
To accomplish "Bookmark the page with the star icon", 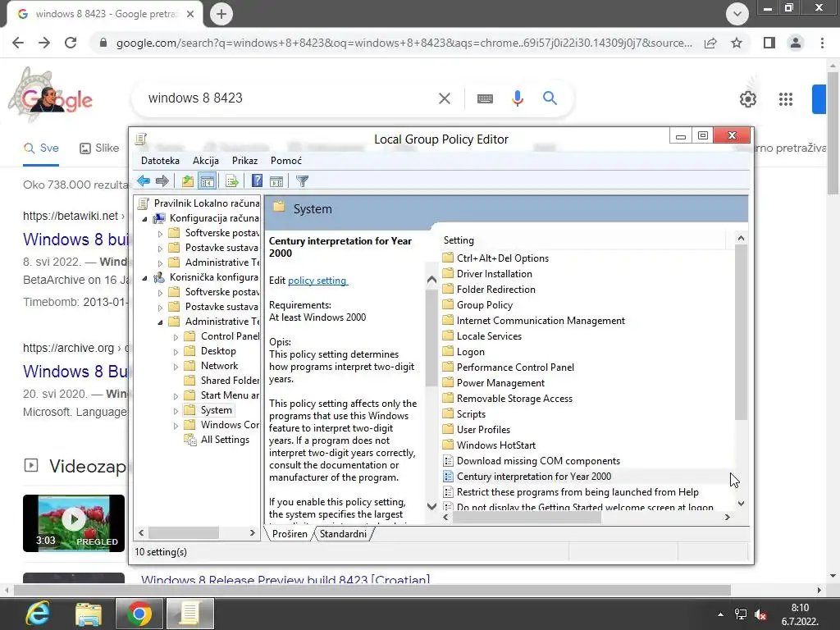I will pos(737,43).
